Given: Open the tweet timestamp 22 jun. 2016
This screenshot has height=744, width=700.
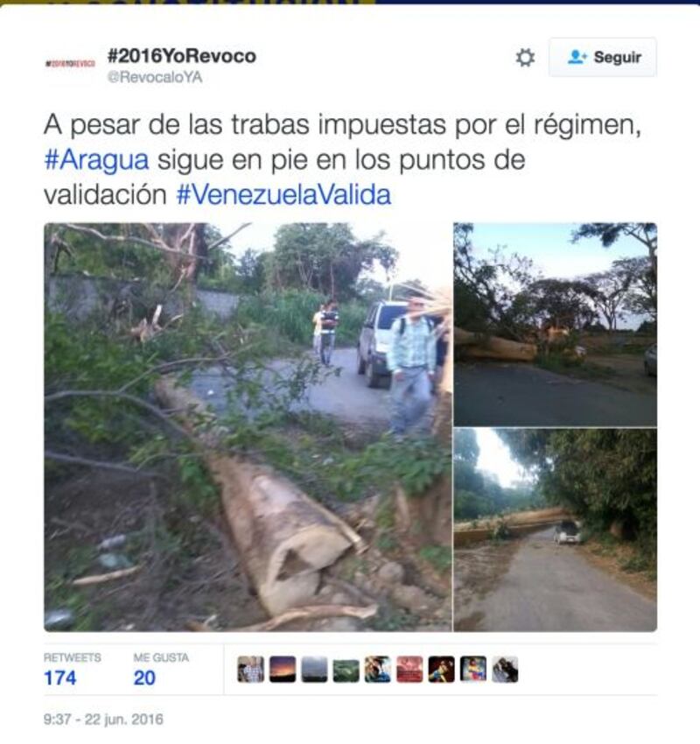Looking at the screenshot, I should (103, 719).
